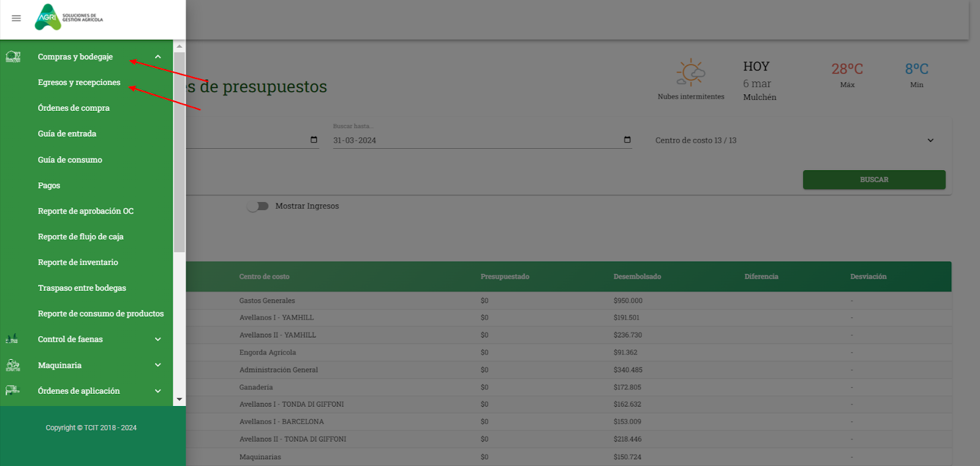Open Reporte de consumo de productos

click(101, 314)
